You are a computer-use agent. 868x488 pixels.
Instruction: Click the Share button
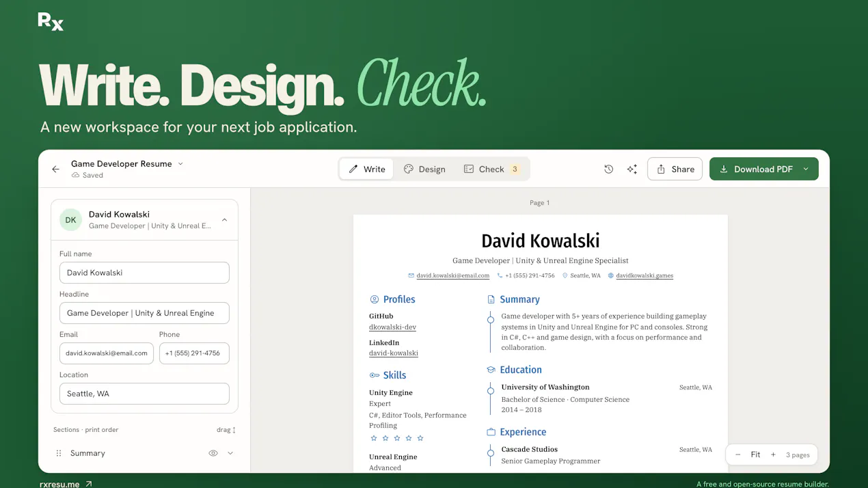[x=675, y=170]
